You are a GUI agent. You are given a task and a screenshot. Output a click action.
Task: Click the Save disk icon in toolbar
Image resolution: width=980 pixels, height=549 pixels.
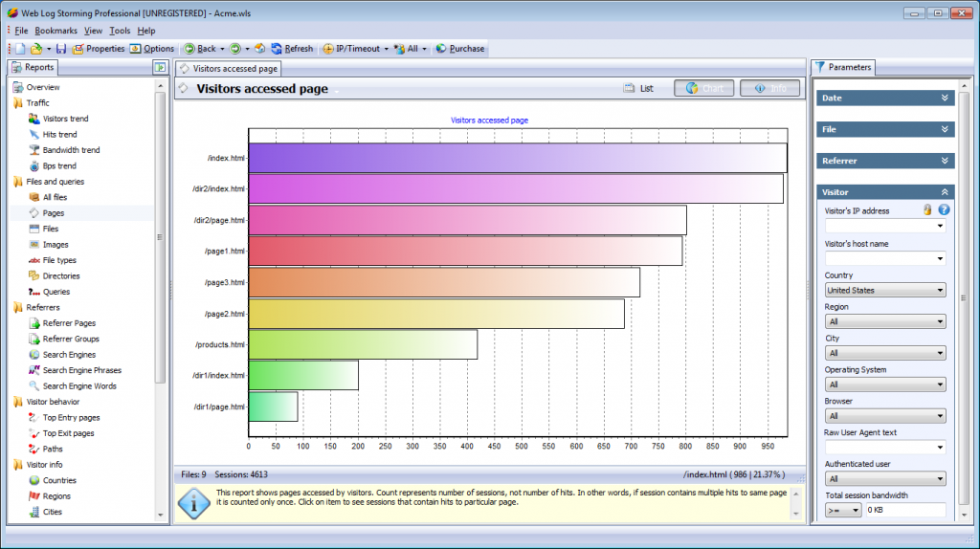tap(60, 49)
